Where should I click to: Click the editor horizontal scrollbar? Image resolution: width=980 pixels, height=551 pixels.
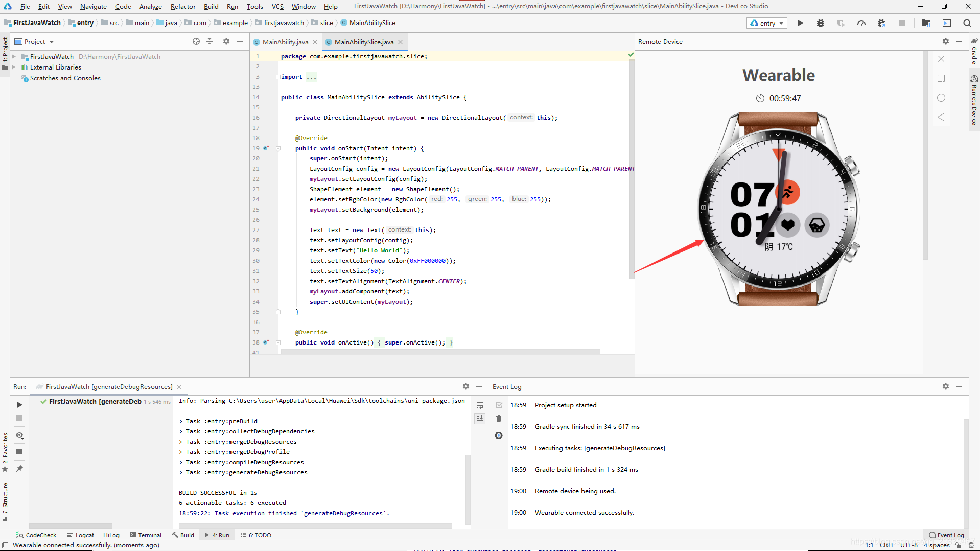[440, 352]
